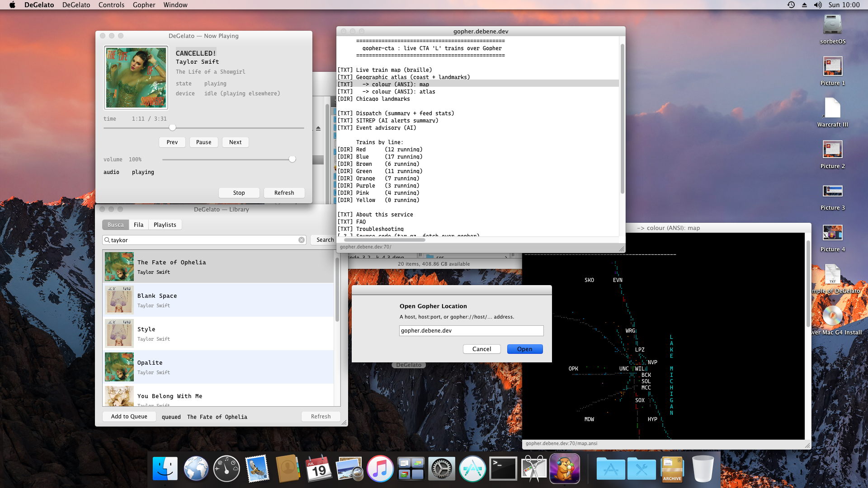The height and width of the screenshot is (488, 868).
Task: Open the Controls menu
Action: pyautogui.click(x=111, y=5)
